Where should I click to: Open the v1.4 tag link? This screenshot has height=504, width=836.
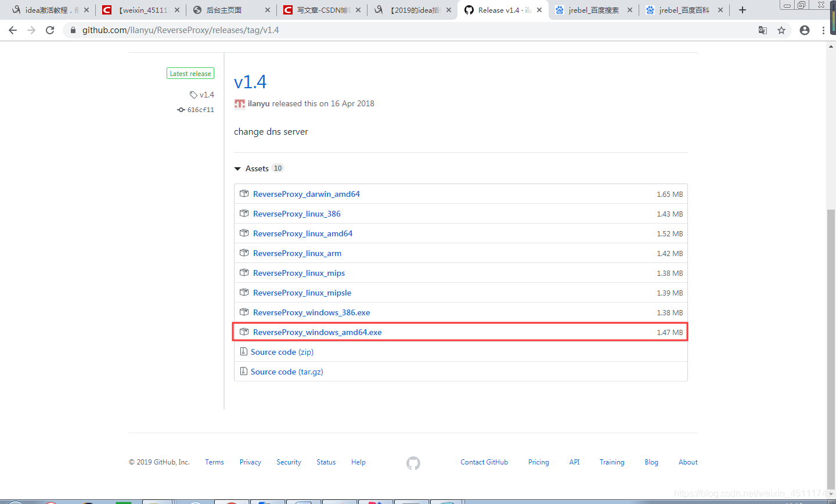pos(202,95)
